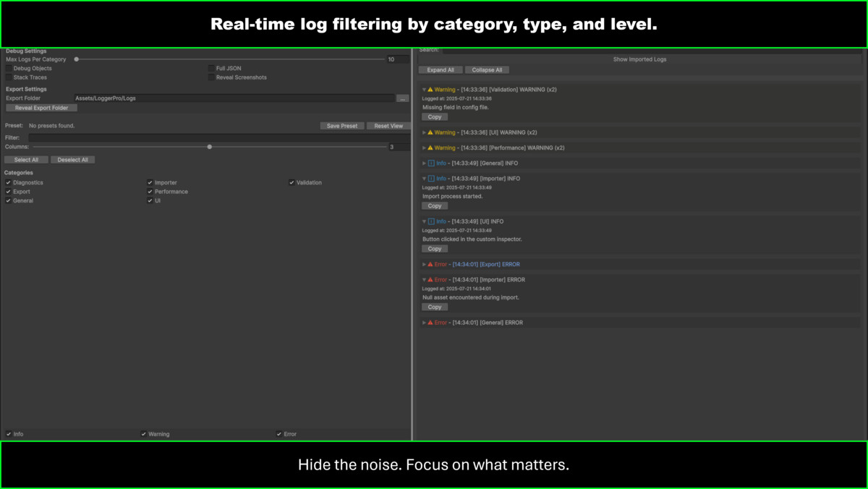Copy the Import process started log

click(435, 205)
